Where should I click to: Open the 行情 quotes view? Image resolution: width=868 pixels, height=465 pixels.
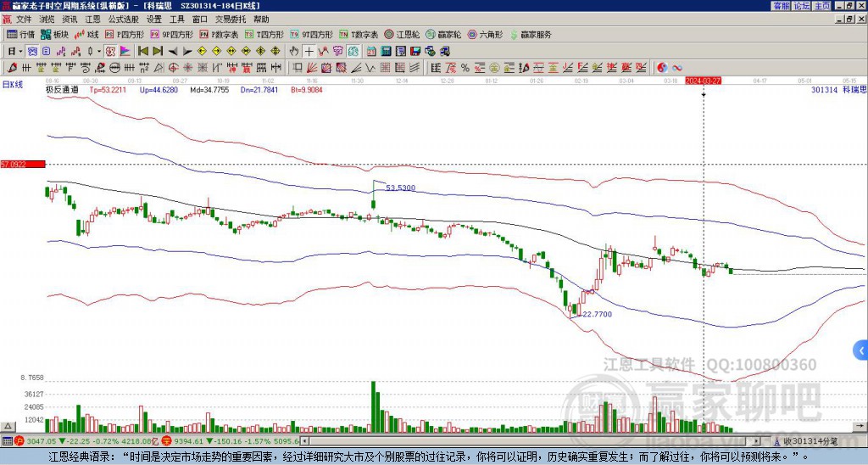[21, 34]
